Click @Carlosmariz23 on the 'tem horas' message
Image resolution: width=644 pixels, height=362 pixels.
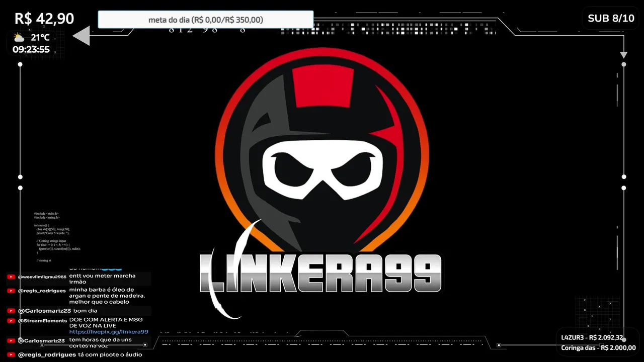click(42, 341)
